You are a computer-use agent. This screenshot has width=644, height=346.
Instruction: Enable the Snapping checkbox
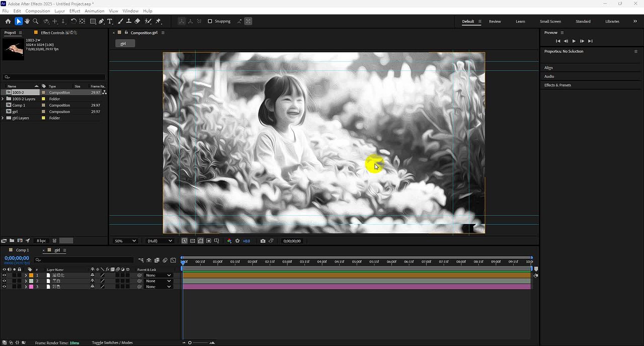tap(210, 21)
